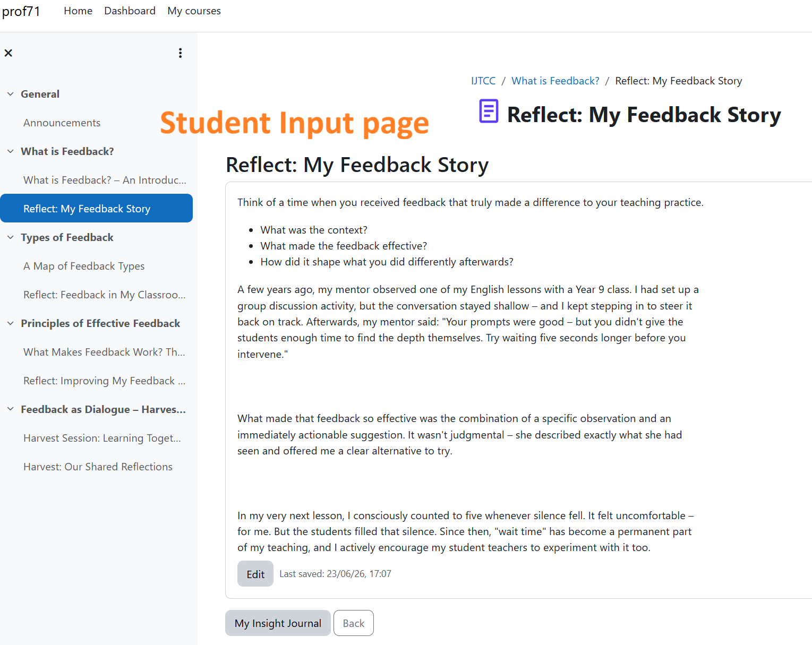Open My Insight Journal
The height and width of the screenshot is (645, 812).
tap(278, 623)
